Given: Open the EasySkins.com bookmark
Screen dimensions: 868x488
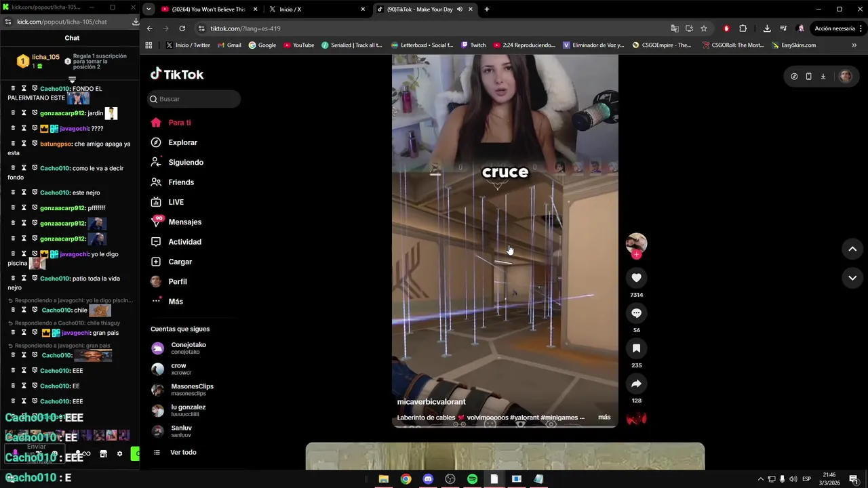Looking at the screenshot, I should (x=793, y=45).
